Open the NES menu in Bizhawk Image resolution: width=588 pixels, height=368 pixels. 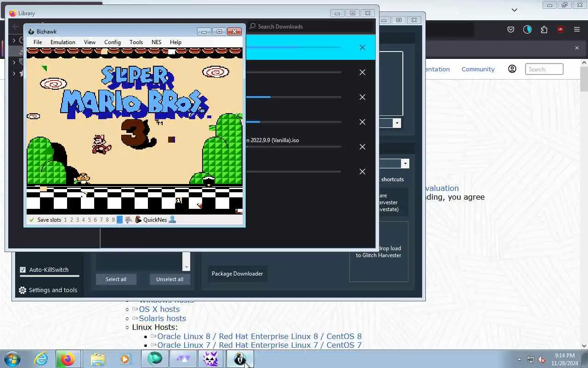point(157,42)
